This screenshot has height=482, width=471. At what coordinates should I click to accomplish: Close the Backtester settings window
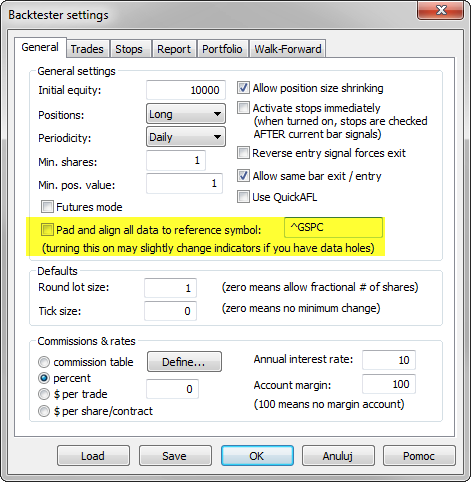(x=441, y=10)
